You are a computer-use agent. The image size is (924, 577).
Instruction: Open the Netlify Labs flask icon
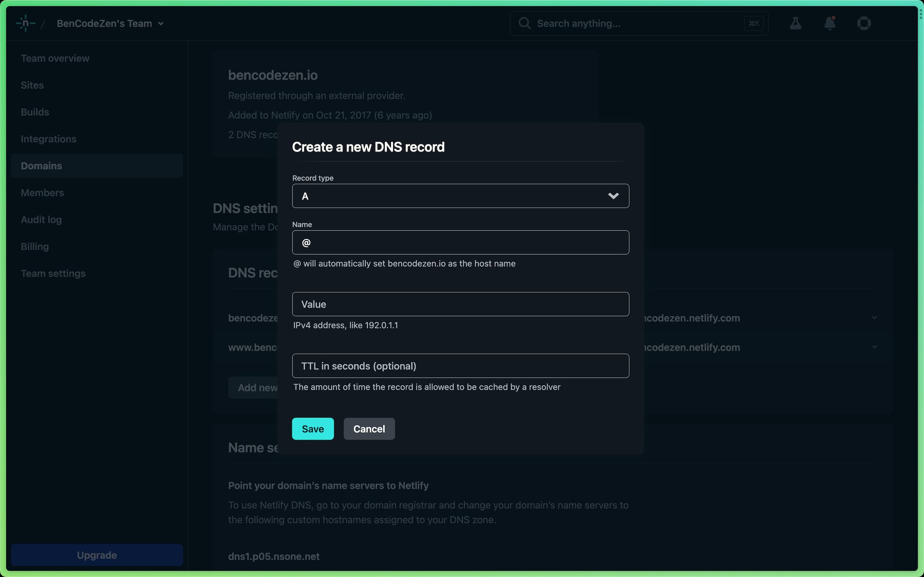[x=795, y=23]
